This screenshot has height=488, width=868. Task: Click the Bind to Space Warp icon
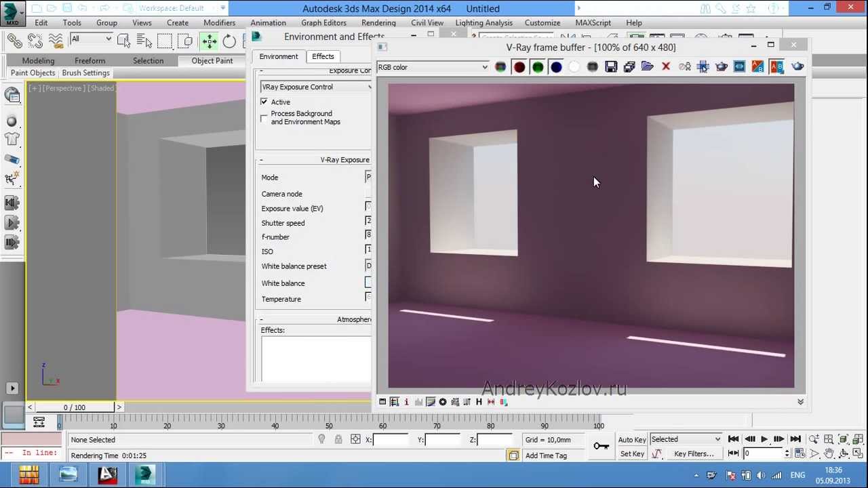(x=56, y=41)
